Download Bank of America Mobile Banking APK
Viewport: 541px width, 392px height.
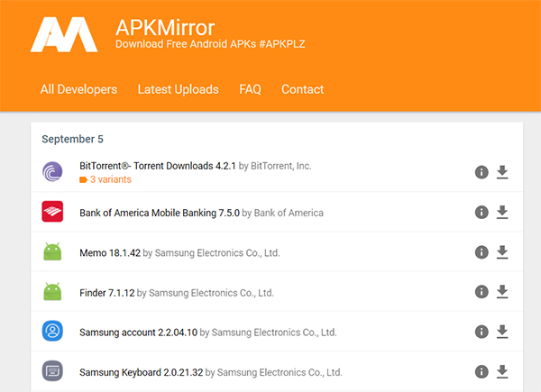click(x=502, y=212)
